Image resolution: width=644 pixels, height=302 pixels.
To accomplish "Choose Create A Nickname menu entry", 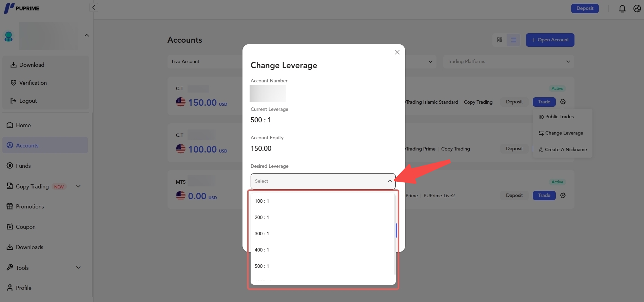I will tap(565, 149).
